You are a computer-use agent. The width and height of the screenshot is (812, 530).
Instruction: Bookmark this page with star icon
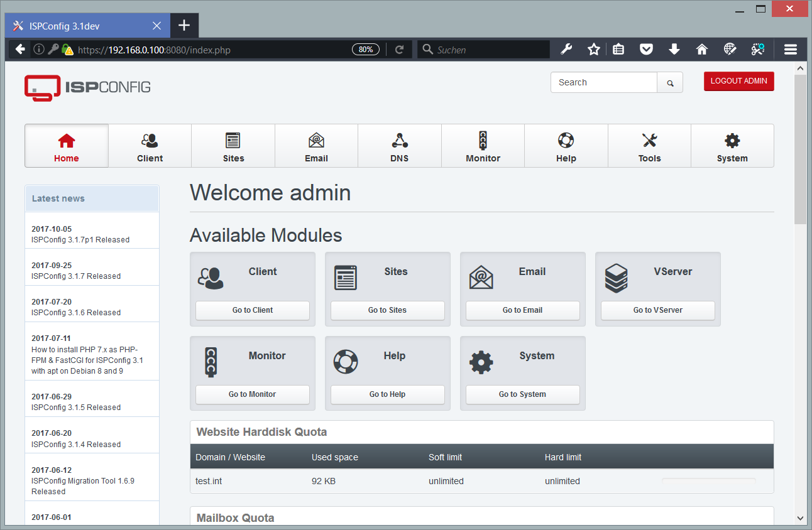click(x=594, y=49)
